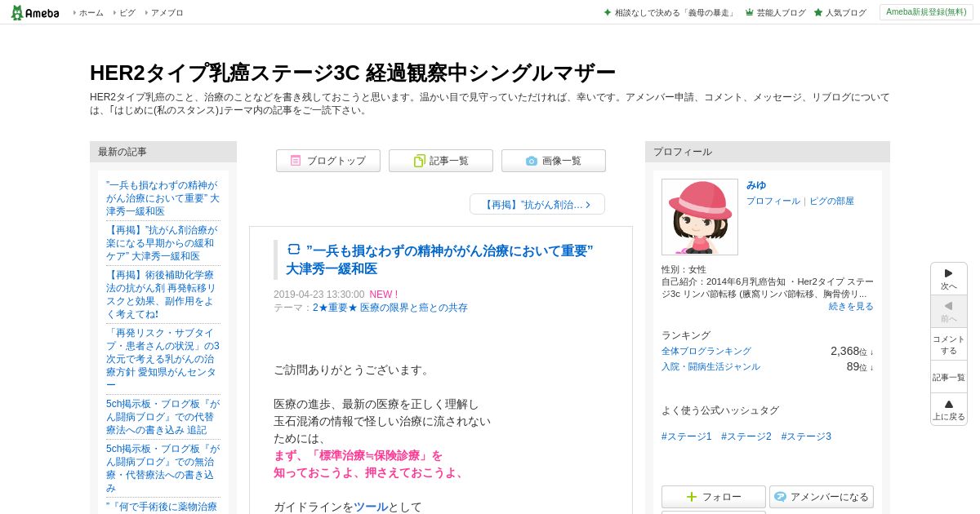Open sidebar post 5ch掲示板 代替療法への書き込み 追記
Screen dimensions: 980x514
click(163, 417)
